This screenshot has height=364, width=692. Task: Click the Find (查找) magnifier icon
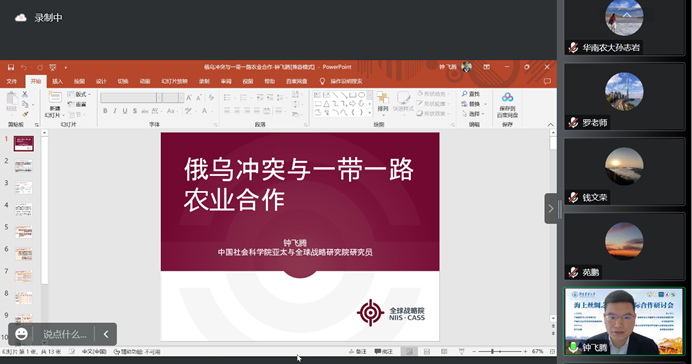(x=464, y=94)
